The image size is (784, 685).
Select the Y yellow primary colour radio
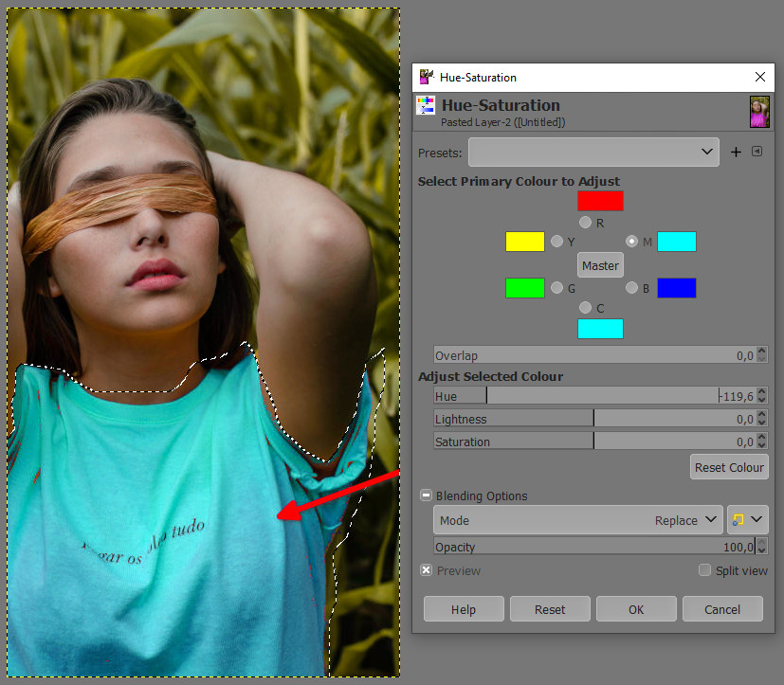(556, 242)
